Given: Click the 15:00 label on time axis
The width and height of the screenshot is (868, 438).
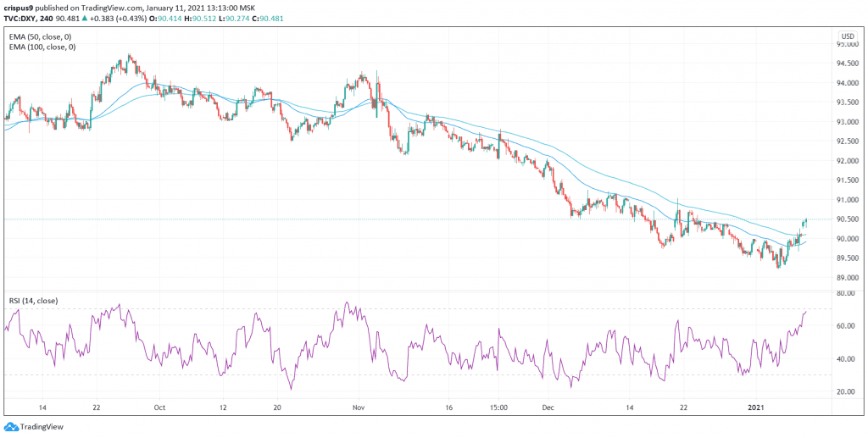Looking at the screenshot, I should coord(498,408).
